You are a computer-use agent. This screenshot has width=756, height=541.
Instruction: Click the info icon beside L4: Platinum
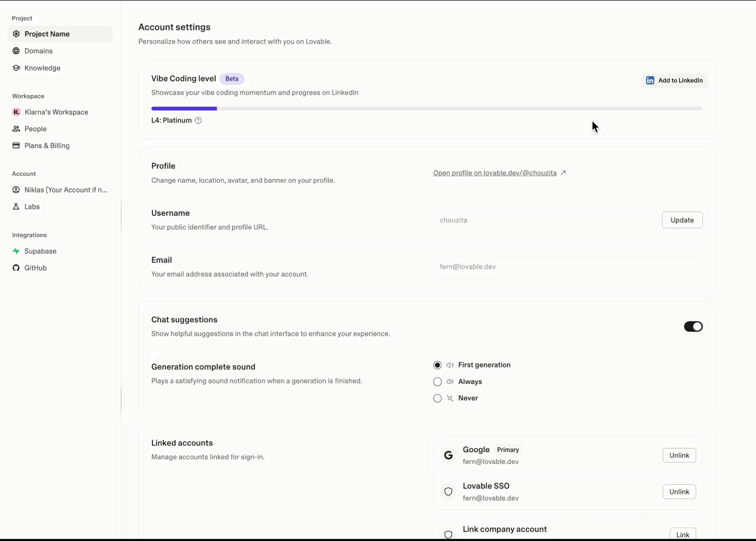[198, 120]
